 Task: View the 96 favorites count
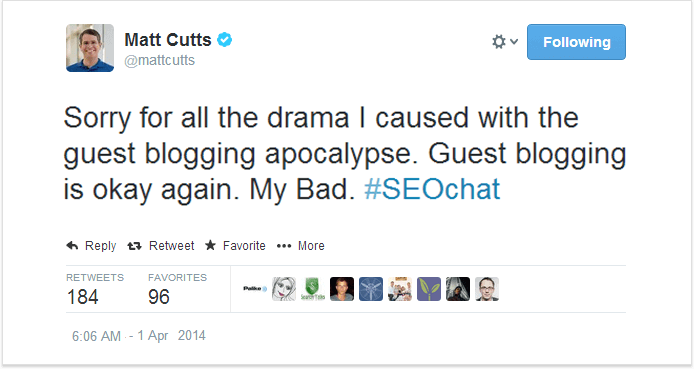(x=159, y=297)
